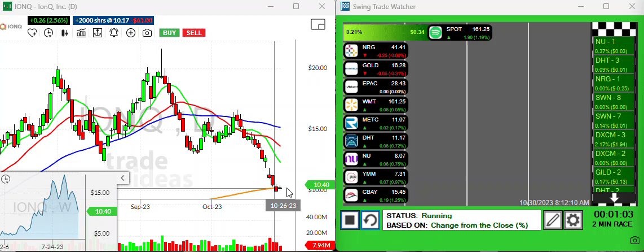Click the anchor icon in chart toolbar

click(x=98, y=33)
